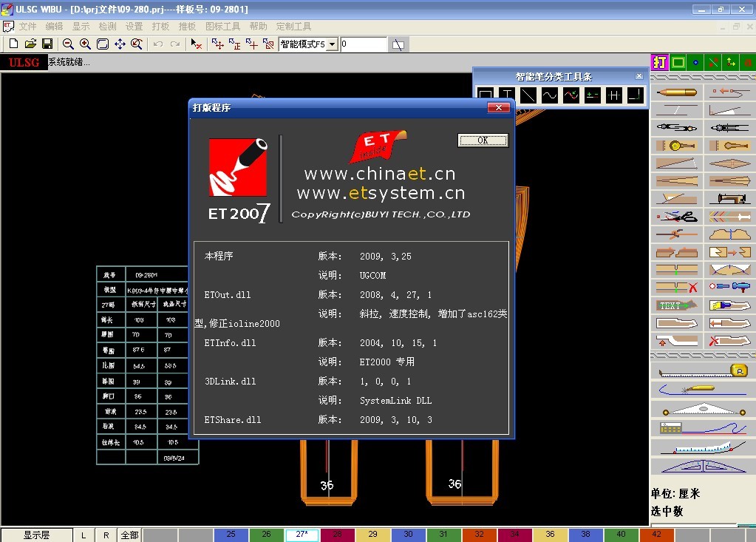Open the 推板 menu
The image size is (756, 542).
coord(187,26)
